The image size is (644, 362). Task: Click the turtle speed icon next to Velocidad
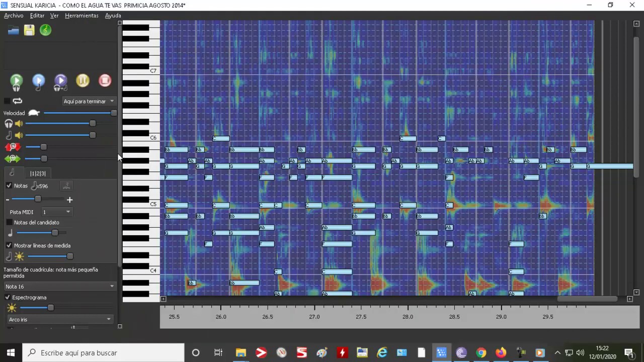click(34, 113)
